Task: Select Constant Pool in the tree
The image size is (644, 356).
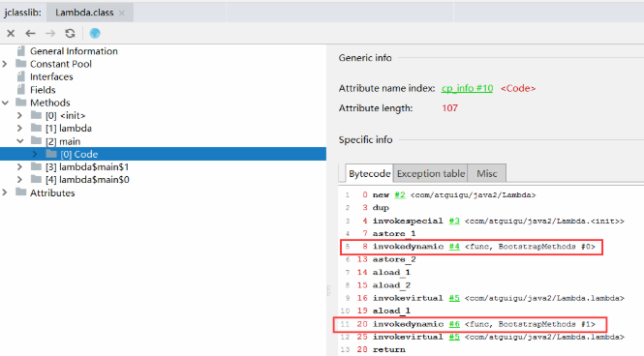Action: [x=61, y=64]
